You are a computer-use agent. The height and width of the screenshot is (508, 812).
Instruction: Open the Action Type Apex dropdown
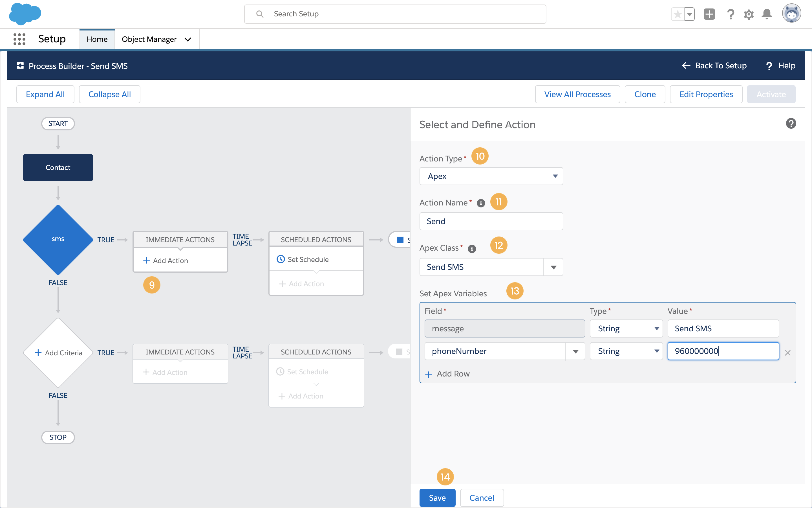pos(491,176)
